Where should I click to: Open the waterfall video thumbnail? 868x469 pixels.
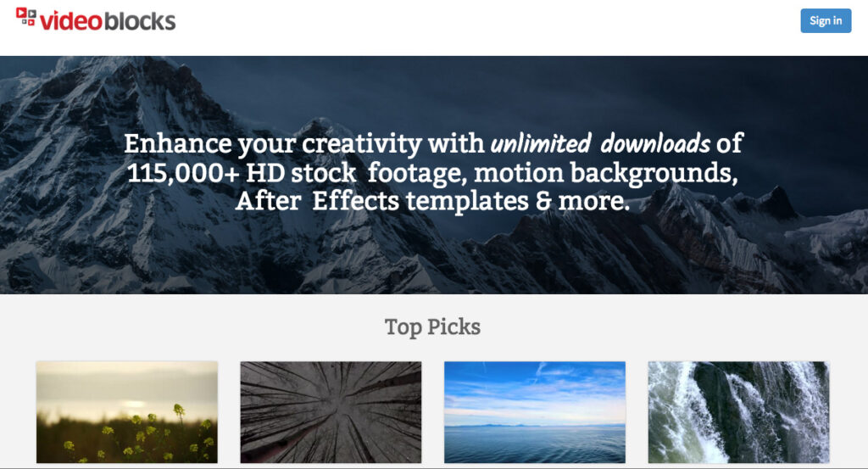(x=738, y=412)
